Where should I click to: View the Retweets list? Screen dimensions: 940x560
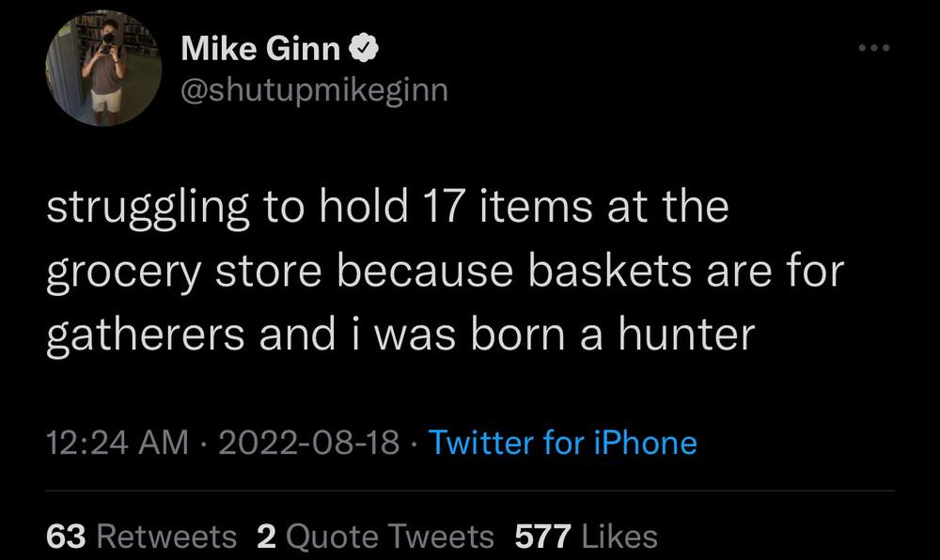(x=142, y=537)
